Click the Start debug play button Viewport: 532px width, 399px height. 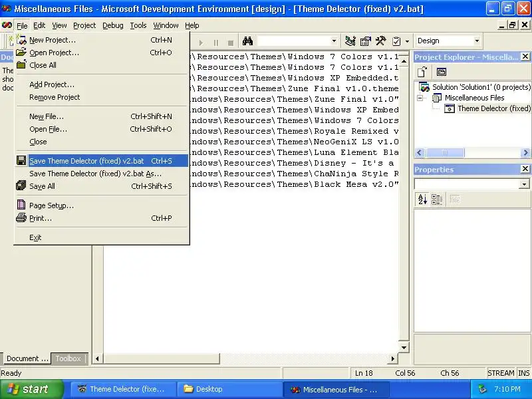click(x=201, y=43)
